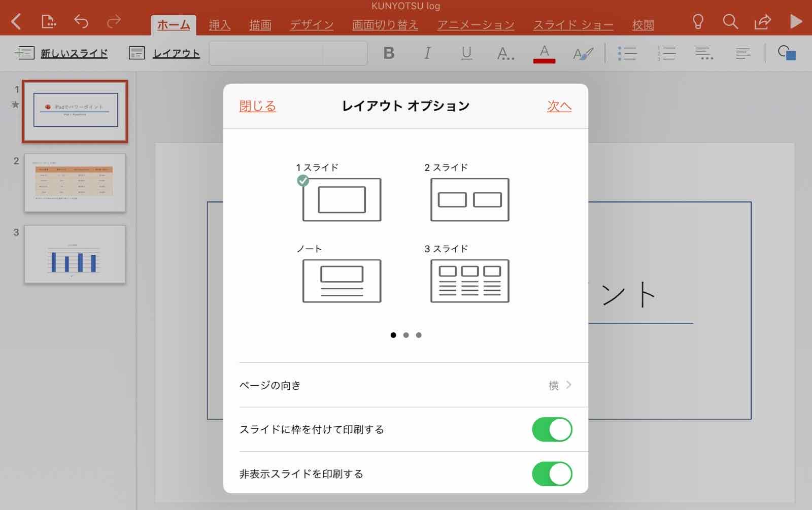Select slide 2 thumbnail with table
The height and width of the screenshot is (510, 812).
coord(75,183)
